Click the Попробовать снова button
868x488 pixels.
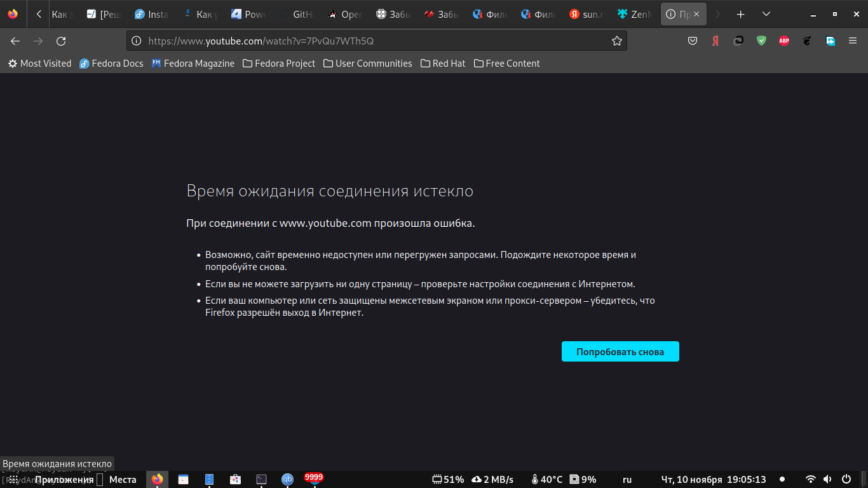point(620,351)
